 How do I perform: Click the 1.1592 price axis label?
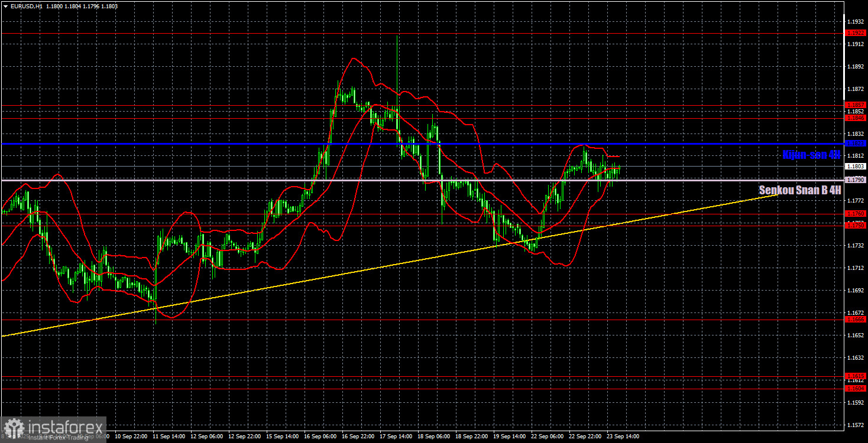click(x=856, y=403)
